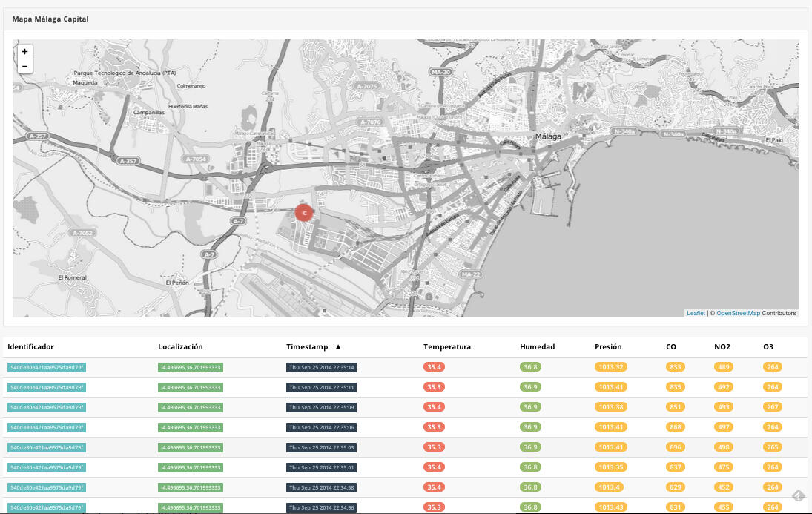This screenshot has height=514, width=812.
Task: Click the Mapa Málaga Capital panel header
Action: coord(50,19)
